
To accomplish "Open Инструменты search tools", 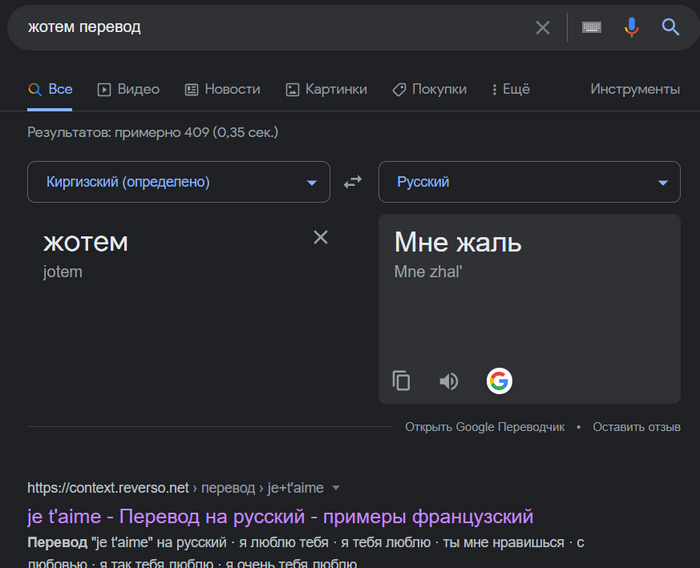I will 634,89.
